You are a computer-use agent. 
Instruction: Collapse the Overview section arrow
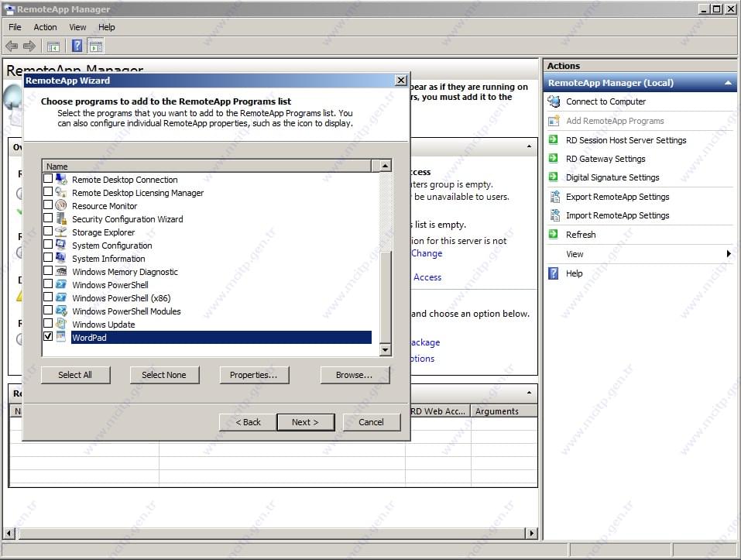click(529, 146)
